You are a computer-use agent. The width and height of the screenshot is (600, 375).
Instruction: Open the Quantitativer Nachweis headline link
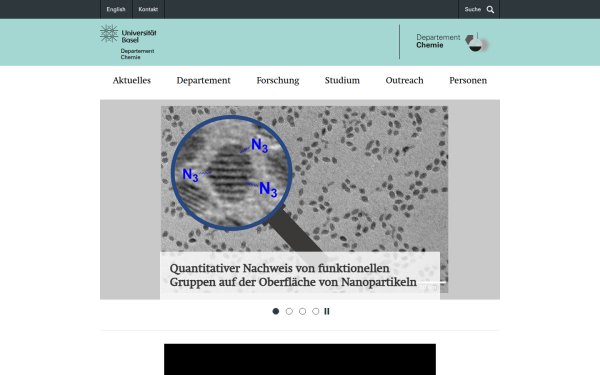tap(293, 275)
